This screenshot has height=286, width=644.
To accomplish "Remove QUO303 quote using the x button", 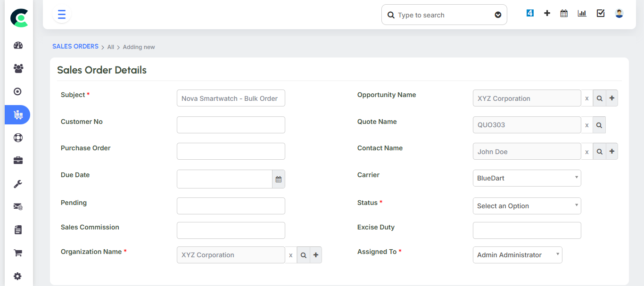I will [x=586, y=124].
